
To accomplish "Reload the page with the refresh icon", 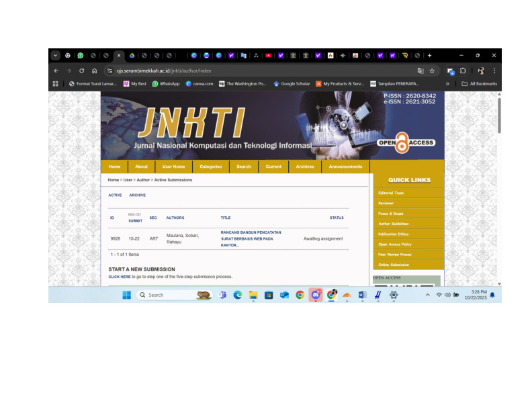I will tap(81, 71).
